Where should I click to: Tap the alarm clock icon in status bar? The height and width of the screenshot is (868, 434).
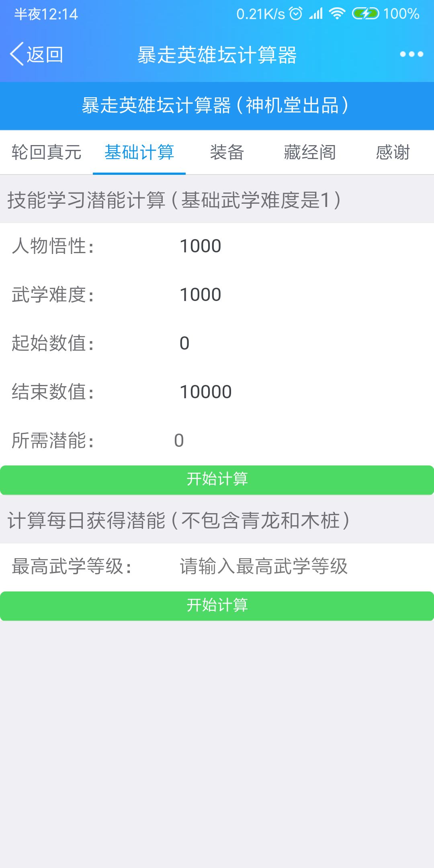pos(295,13)
